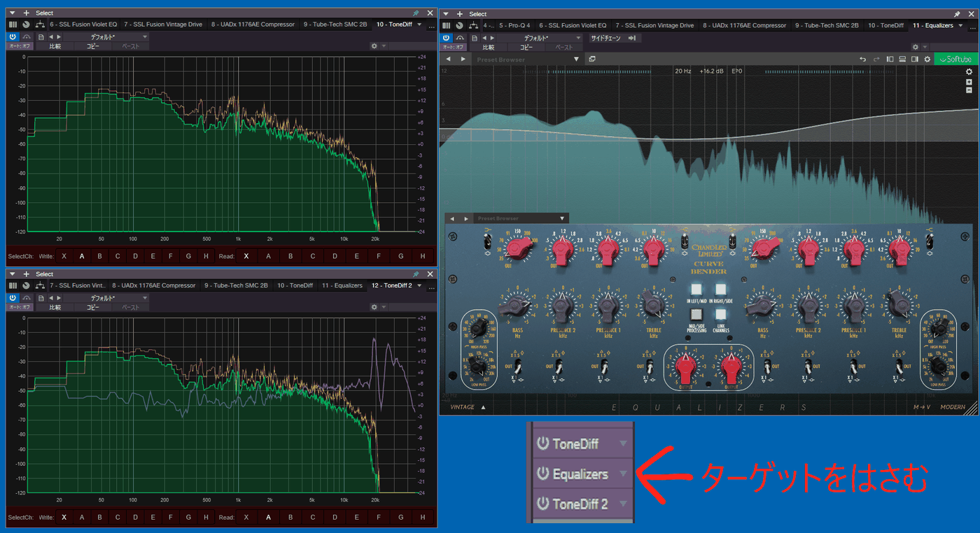The image size is (980, 533).
Task: Open Softube settings gear in plugin toolbar
Action: coord(927,59)
